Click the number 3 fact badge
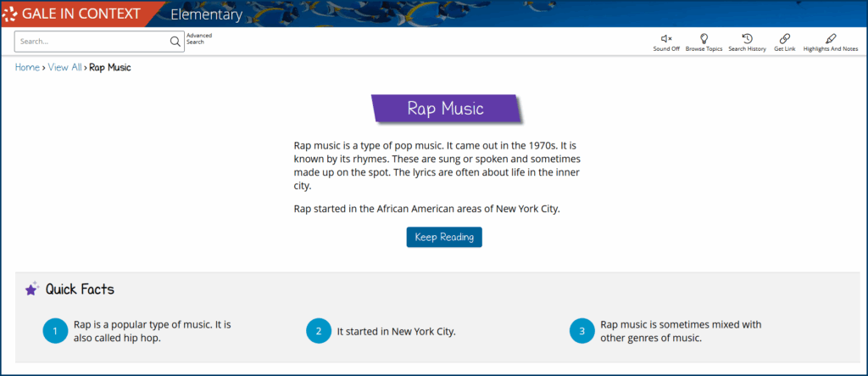Viewport: 868px width, 376px height. click(581, 332)
